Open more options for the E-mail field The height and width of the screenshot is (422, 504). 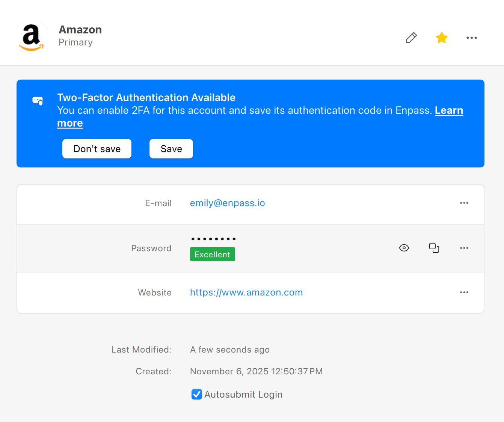pyautogui.click(x=464, y=203)
